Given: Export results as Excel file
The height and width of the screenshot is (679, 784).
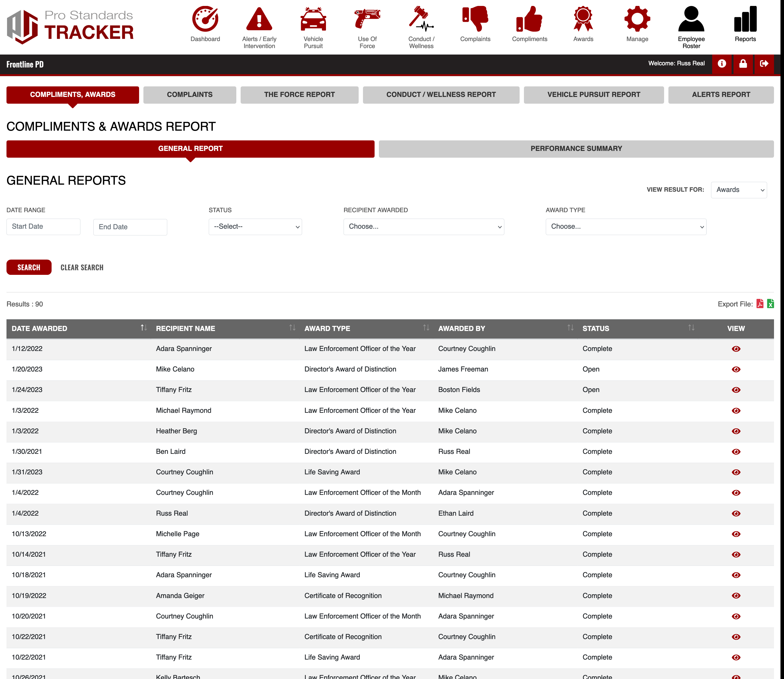Looking at the screenshot, I should 770,304.
